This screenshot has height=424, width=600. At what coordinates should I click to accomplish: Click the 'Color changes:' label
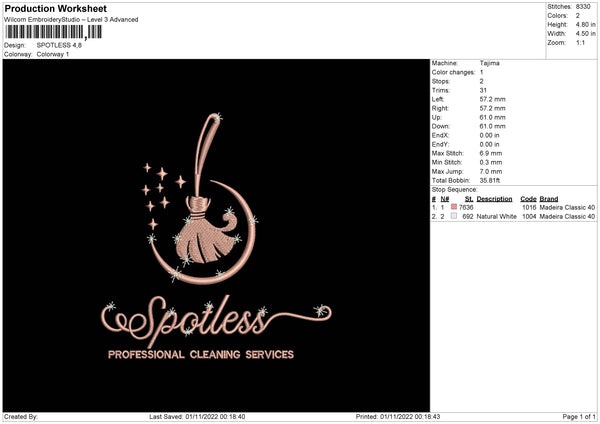coord(453,72)
